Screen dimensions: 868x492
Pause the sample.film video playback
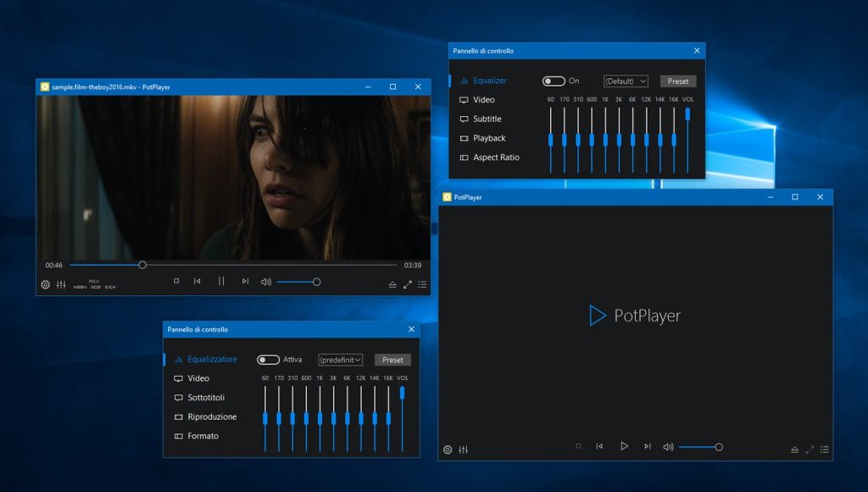221,282
